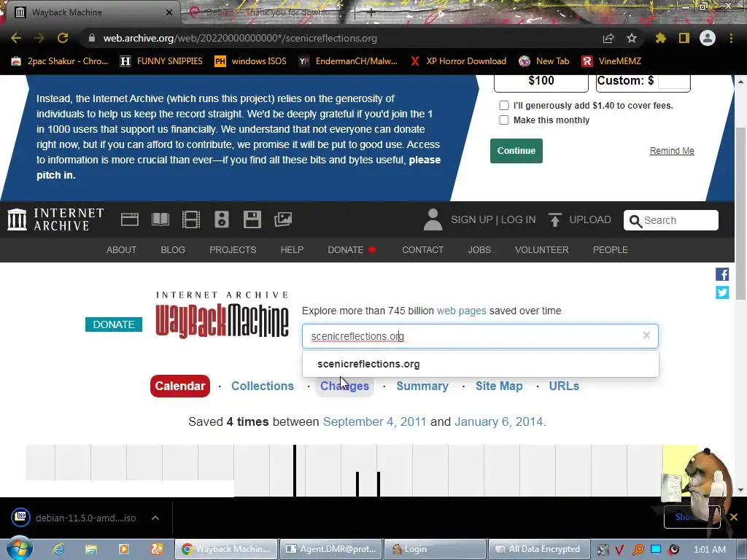Open Chrome's three-dot menu

tap(731, 38)
